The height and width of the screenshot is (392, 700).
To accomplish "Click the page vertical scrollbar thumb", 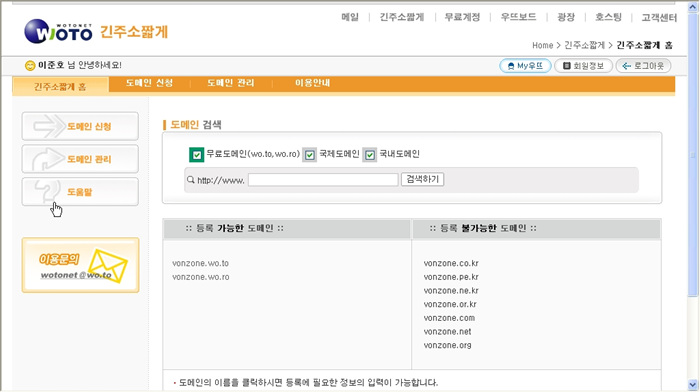I will pos(692,154).
